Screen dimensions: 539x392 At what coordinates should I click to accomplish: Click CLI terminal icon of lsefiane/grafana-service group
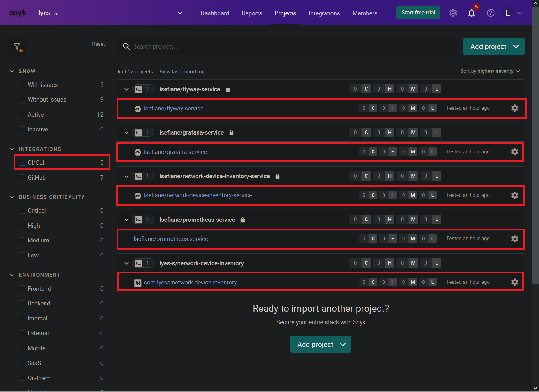pyautogui.click(x=138, y=133)
